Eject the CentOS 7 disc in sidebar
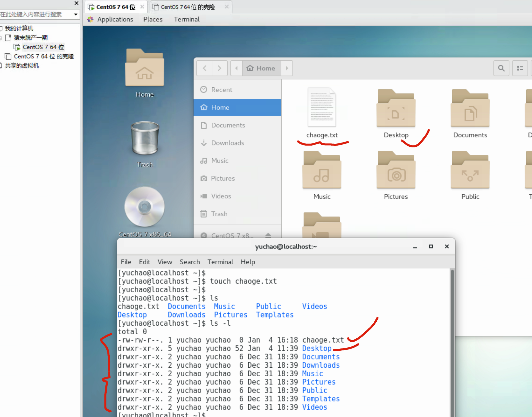Viewport: 532px width, 417px height. point(268,235)
